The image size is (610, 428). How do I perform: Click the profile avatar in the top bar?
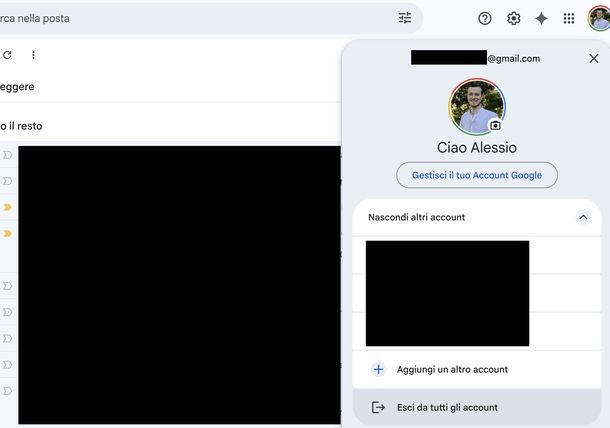[x=599, y=18]
